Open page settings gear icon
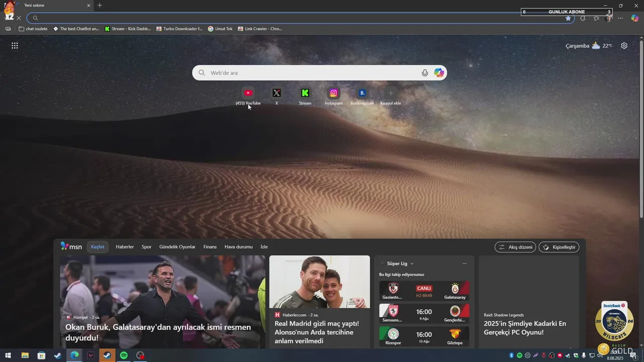Screen dimensions: 644x362 [x=624, y=46]
